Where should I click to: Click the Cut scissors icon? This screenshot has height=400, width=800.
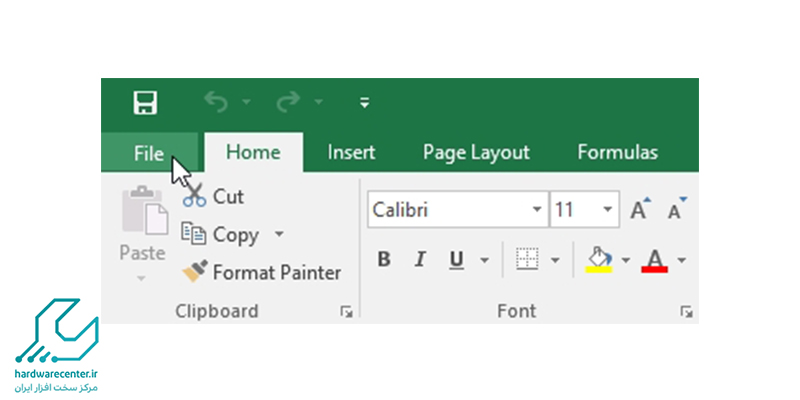click(194, 195)
